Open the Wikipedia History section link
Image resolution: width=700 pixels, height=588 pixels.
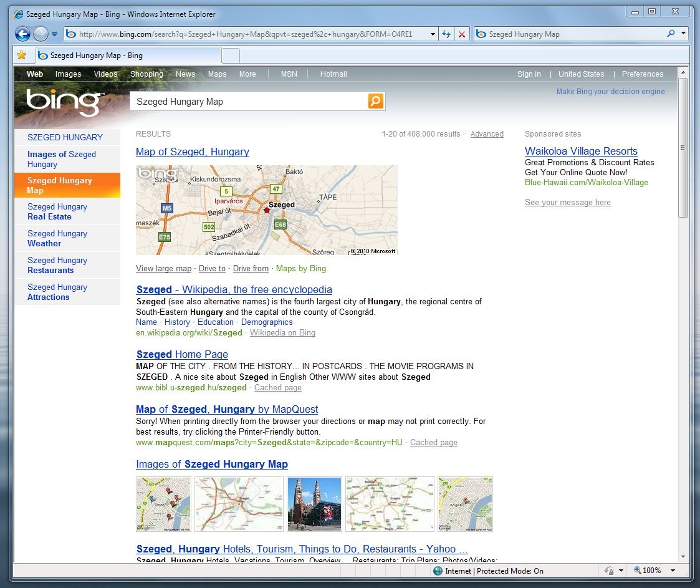point(177,322)
